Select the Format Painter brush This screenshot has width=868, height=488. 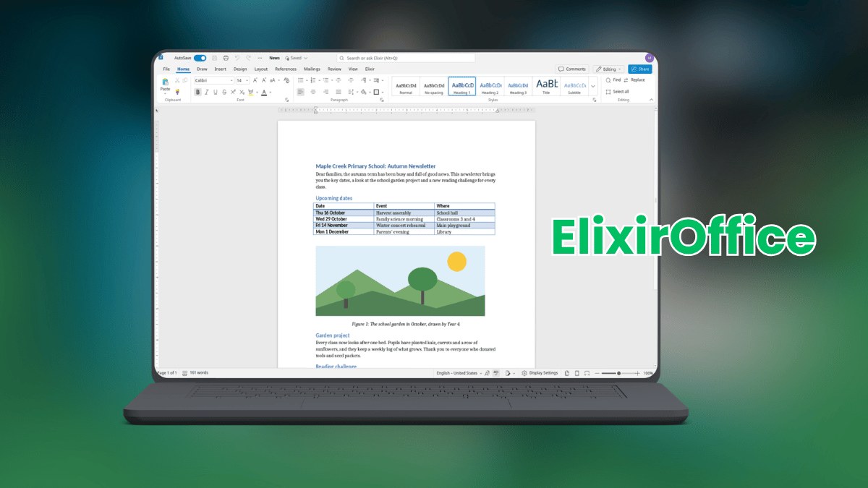[177, 92]
